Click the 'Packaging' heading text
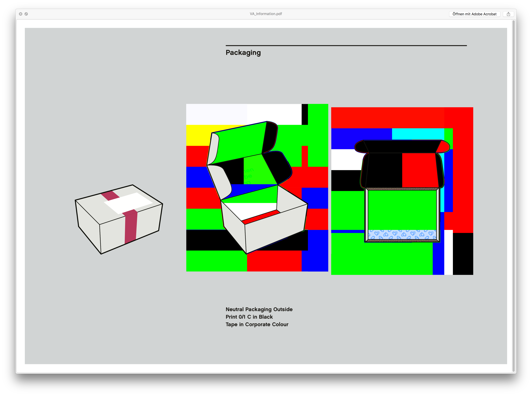 [x=243, y=53]
